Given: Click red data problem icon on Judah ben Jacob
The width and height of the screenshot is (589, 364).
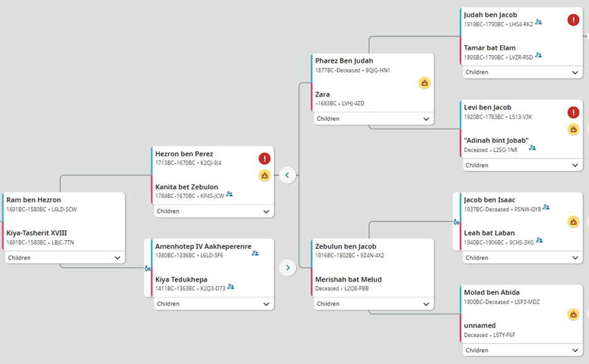Looking at the screenshot, I should click(573, 20).
